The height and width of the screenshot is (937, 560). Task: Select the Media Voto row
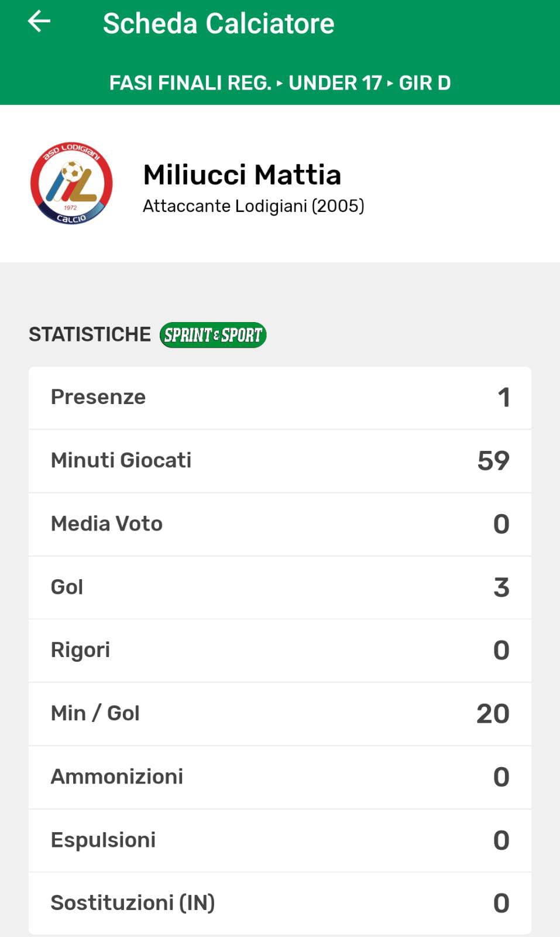[x=280, y=524]
